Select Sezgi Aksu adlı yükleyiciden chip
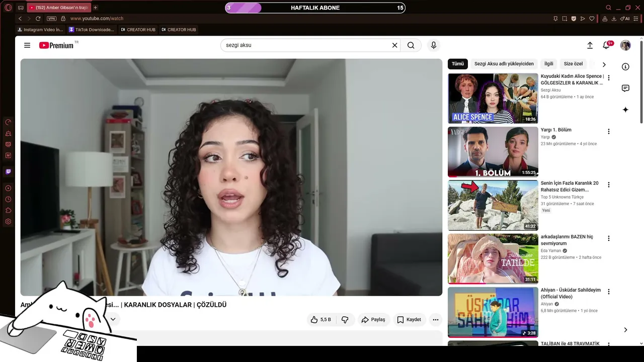This screenshot has width=644, height=362. click(504, 64)
